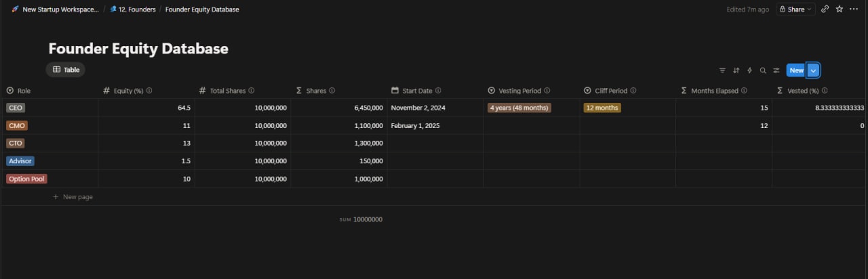Click the 1,300,000 shares cell
The height and width of the screenshot is (279, 868).
[339, 143]
